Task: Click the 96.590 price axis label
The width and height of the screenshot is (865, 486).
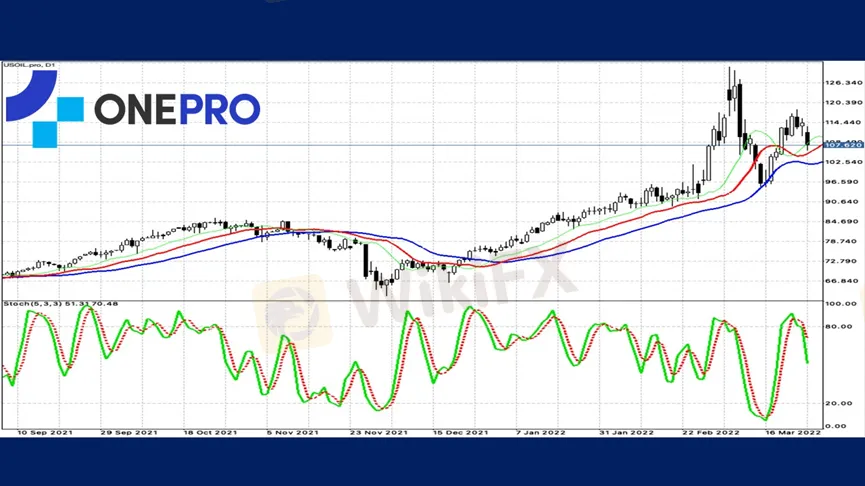Action: click(842, 181)
